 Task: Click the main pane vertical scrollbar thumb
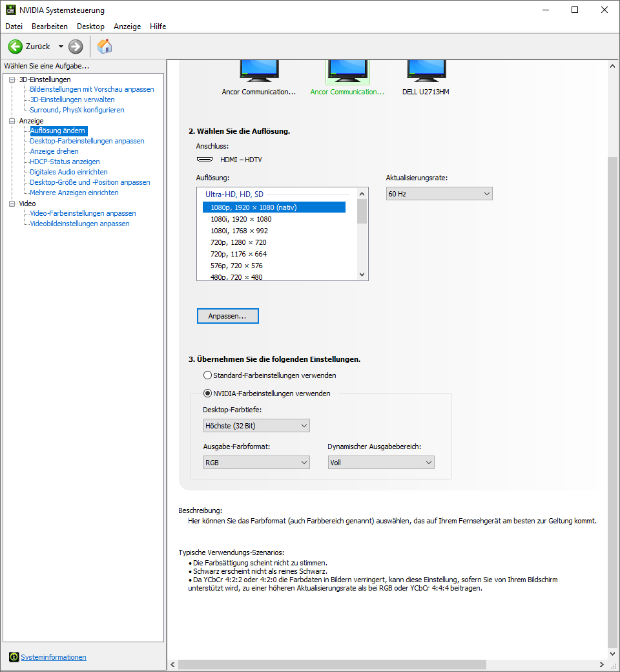click(x=613, y=403)
